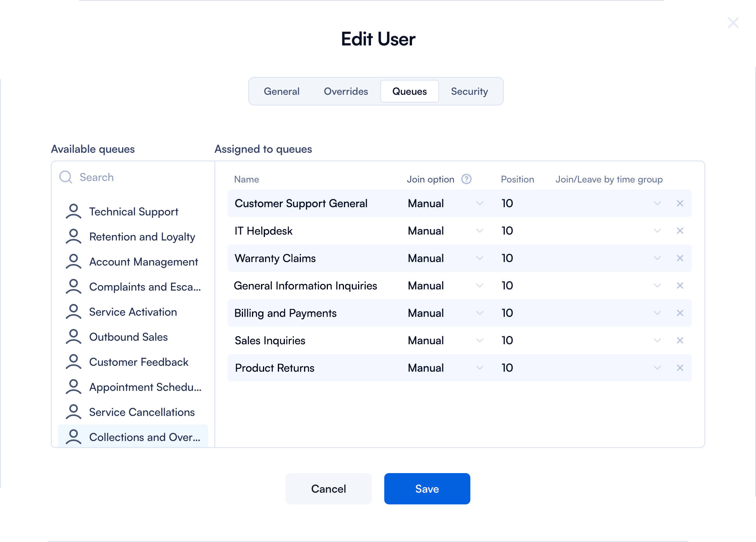Click the Join option help question-mark icon
Viewport: 756px width, 542px height.
[466, 179]
